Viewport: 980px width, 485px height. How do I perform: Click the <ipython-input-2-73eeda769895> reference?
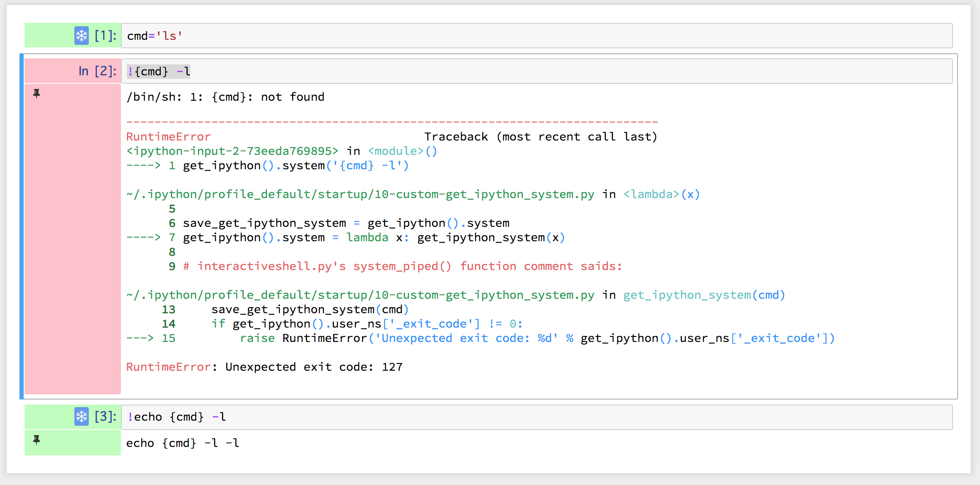click(232, 151)
